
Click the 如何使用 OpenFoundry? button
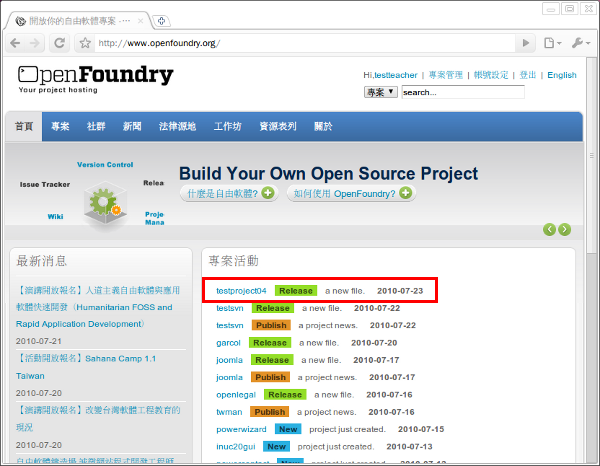[x=351, y=193]
